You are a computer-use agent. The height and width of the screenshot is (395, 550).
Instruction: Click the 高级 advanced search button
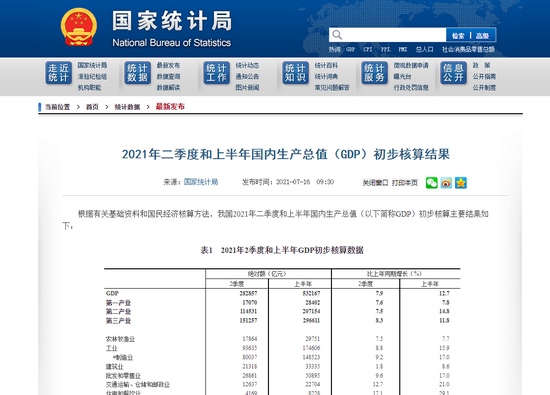(483, 35)
